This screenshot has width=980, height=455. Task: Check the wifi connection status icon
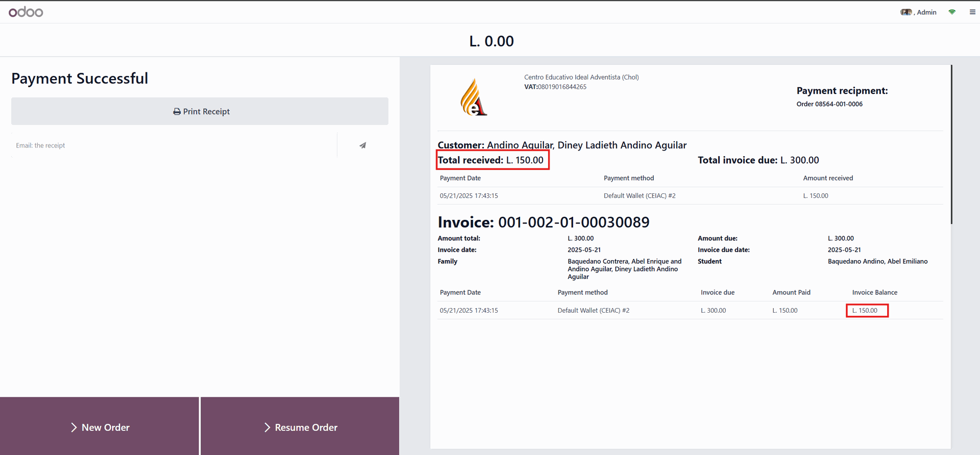pyautogui.click(x=952, y=12)
